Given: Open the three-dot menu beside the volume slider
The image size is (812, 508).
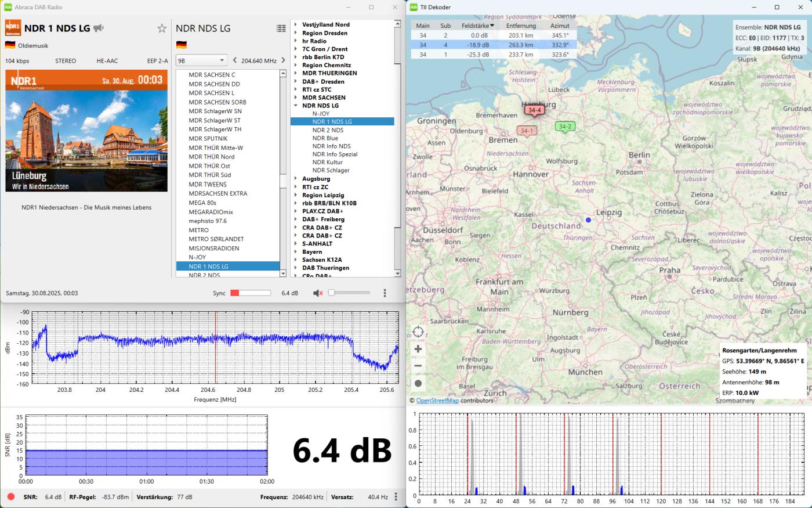Looking at the screenshot, I should tap(385, 293).
